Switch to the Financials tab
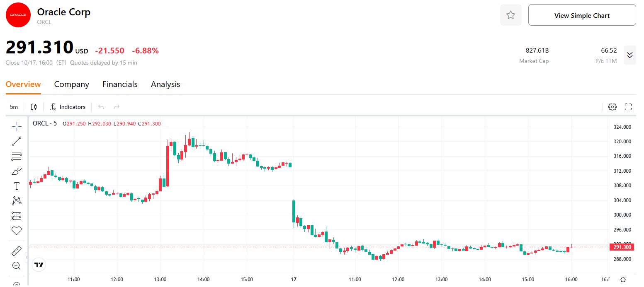 coord(120,84)
